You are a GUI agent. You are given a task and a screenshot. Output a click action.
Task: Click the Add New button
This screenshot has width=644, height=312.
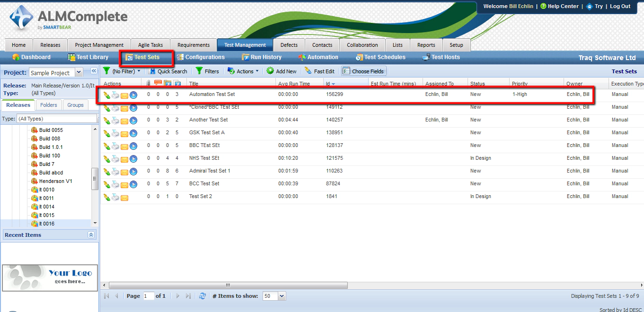(x=282, y=71)
